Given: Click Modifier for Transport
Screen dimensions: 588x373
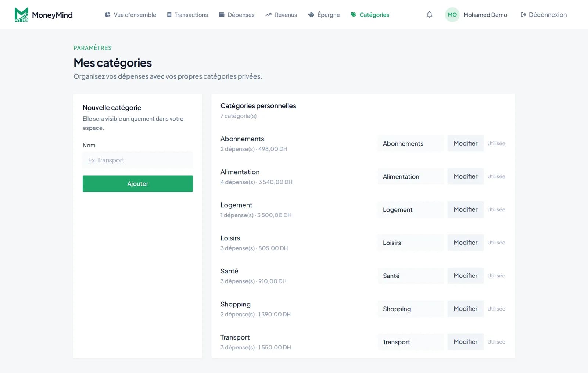Looking at the screenshot, I should coord(466,342).
